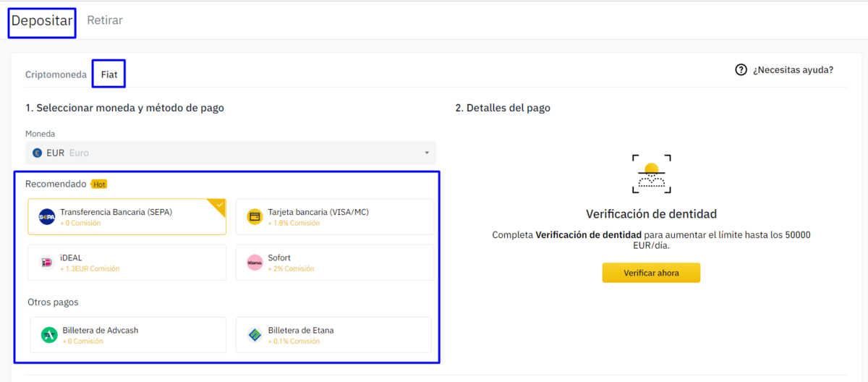
Task: Select the Fiat tab
Action: (109, 75)
